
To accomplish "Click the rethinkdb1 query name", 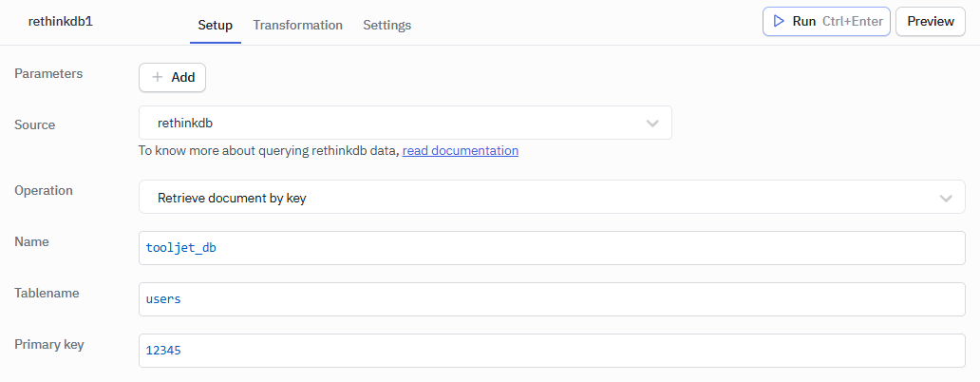I will point(60,21).
